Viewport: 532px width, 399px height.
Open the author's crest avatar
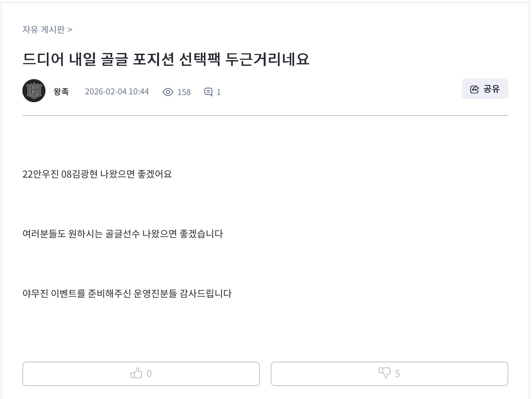coord(34,91)
